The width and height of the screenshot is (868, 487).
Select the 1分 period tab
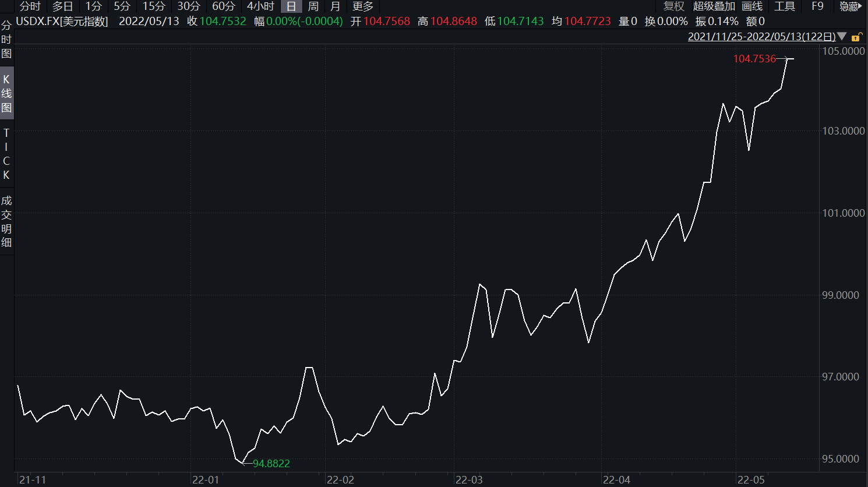[x=94, y=6]
